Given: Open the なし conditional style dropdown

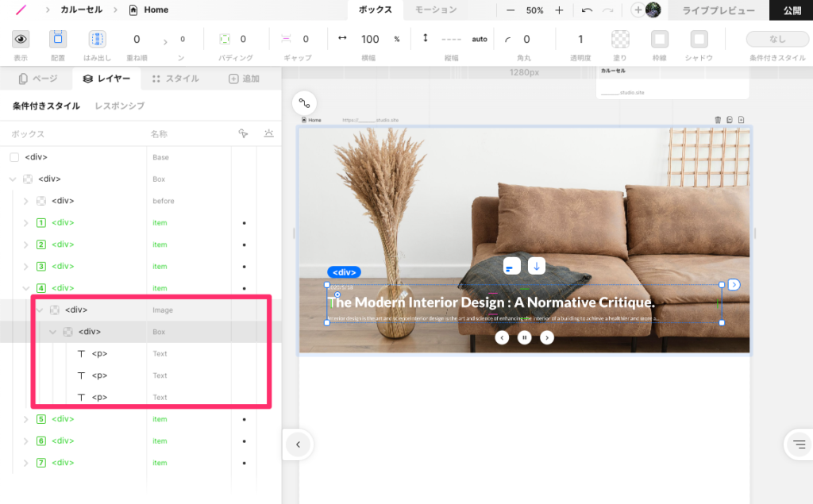Looking at the screenshot, I should tap(777, 39).
